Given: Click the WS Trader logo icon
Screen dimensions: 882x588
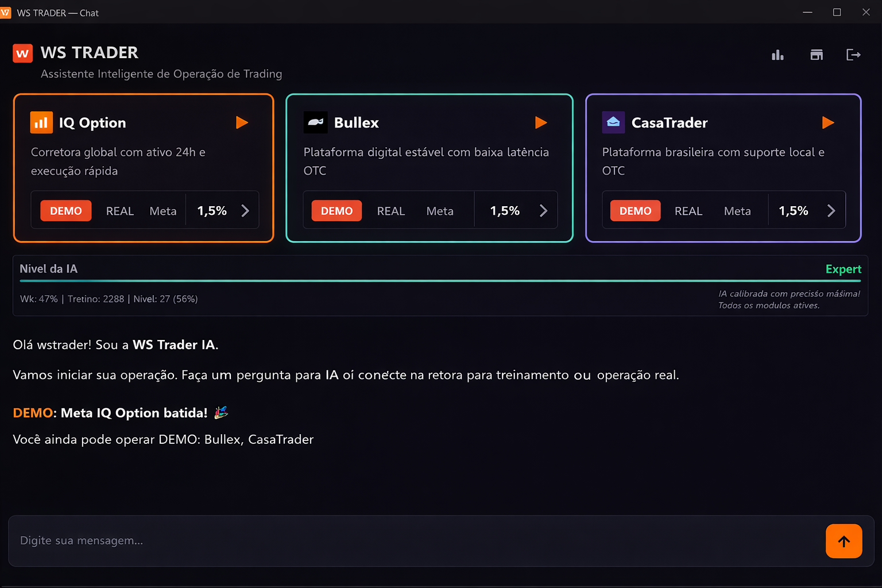Looking at the screenshot, I should pyautogui.click(x=23, y=53).
